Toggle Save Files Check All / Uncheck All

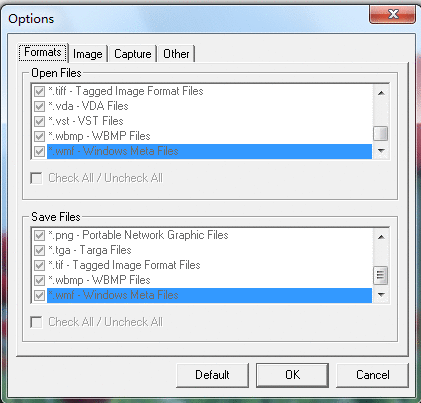[x=36, y=322]
